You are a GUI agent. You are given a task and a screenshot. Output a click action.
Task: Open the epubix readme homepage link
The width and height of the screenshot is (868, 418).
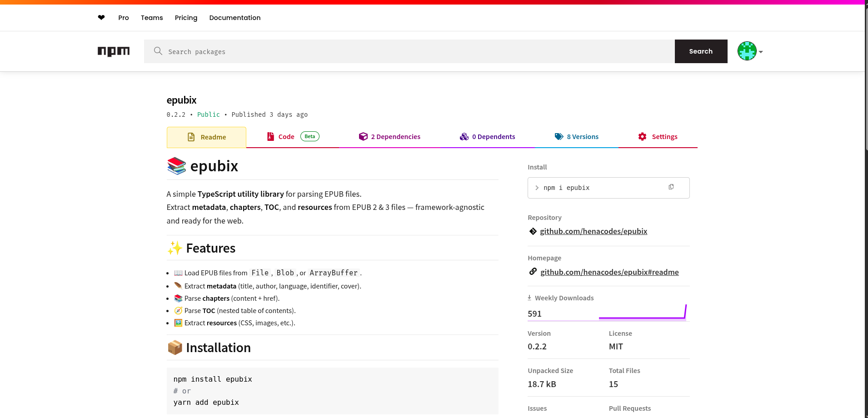click(x=609, y=272)
